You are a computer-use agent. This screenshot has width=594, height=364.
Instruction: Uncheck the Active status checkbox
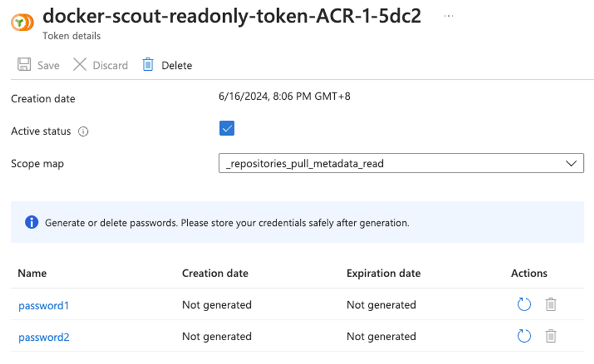pyautogui.click(x=227, y=128)
